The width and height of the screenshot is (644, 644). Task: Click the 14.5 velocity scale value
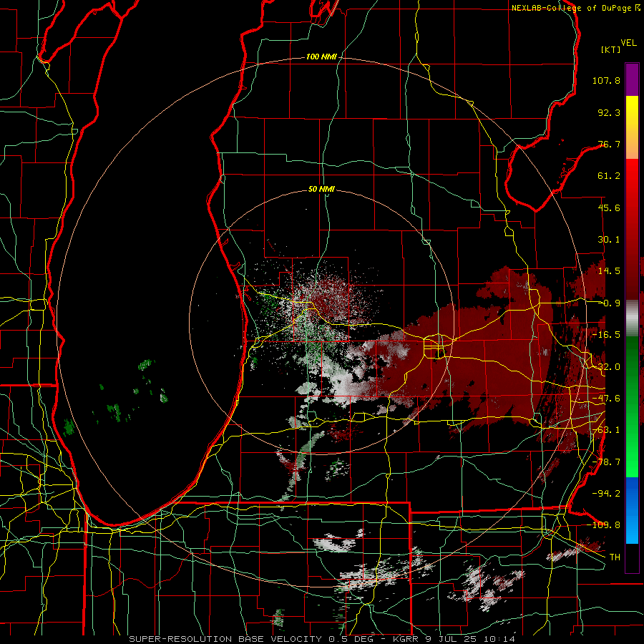tap(609, 271)
